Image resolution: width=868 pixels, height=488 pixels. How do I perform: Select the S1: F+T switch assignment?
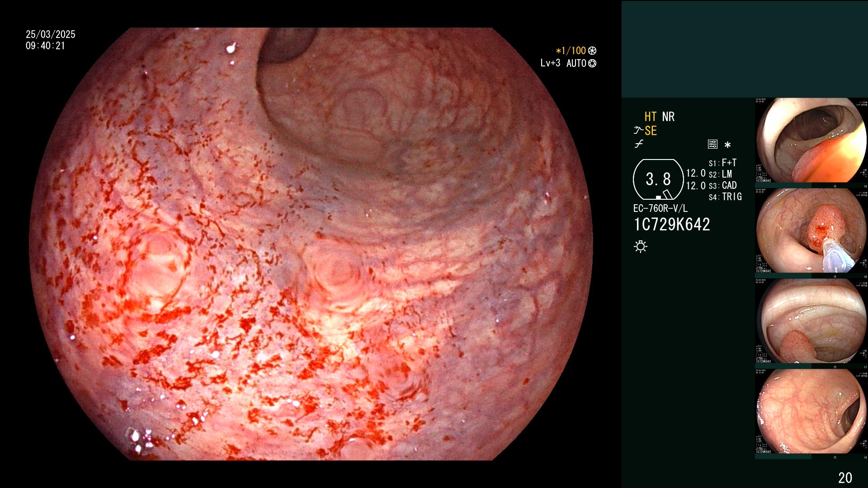(722, 163)
